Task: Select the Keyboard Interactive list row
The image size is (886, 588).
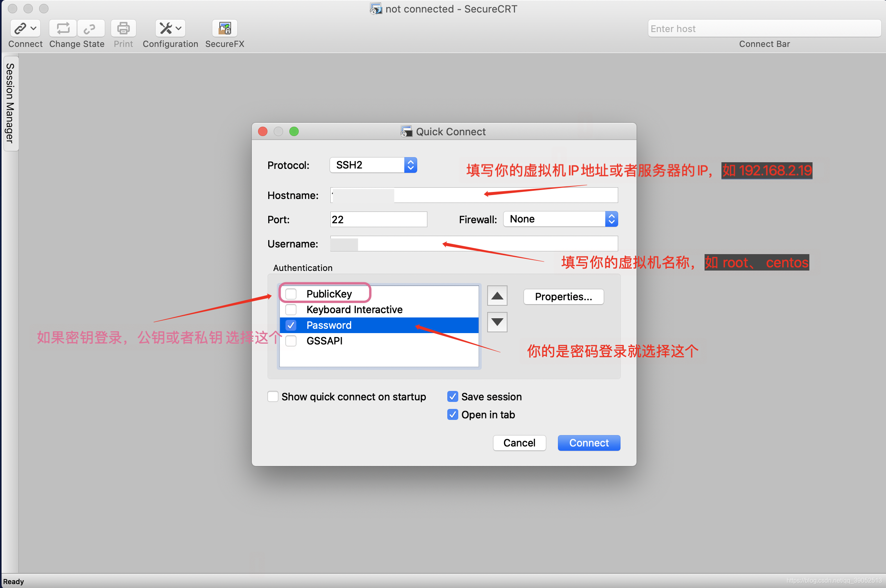Action: [379, 310]
